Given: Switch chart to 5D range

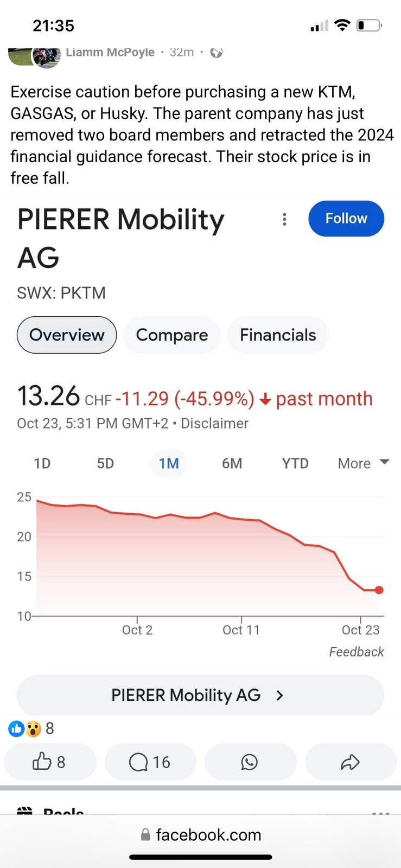Looking at the screenshot, I should click(x=105, y=464).
